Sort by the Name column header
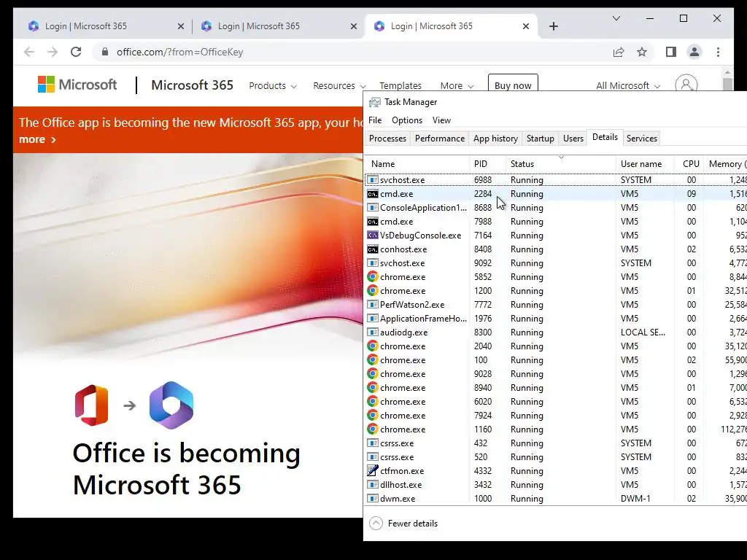 pos(417,164)
